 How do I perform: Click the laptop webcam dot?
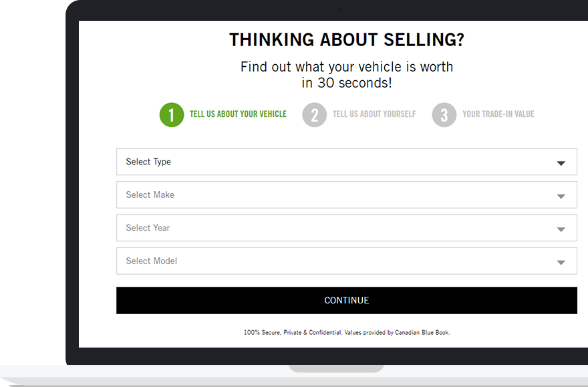pyautogui.click(x=339, y=9)
